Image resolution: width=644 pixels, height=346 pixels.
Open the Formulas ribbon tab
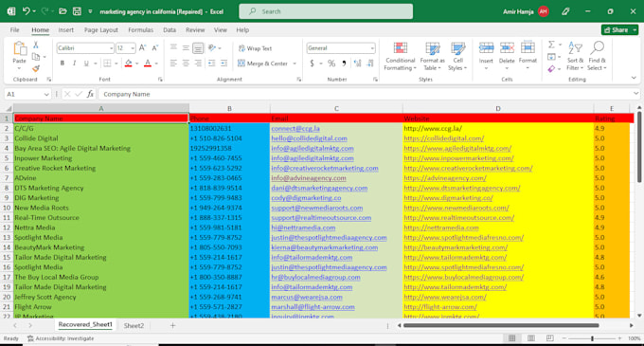pyautogui.click(x=140, y=30)
